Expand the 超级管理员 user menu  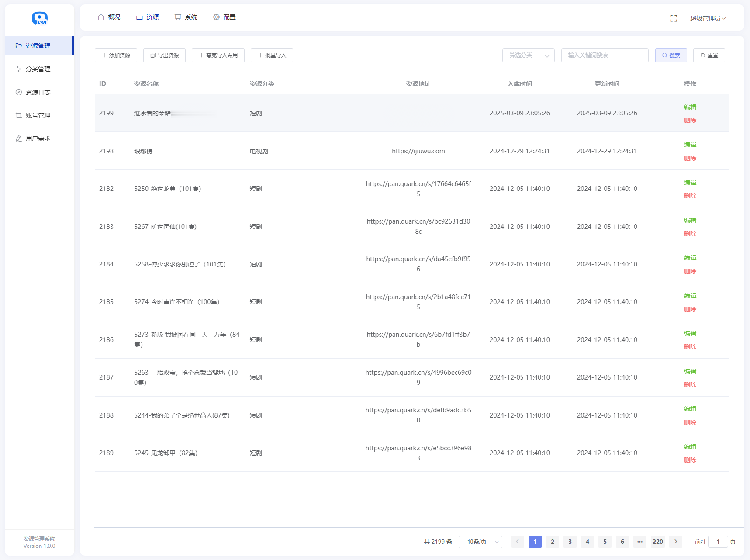click(x=708, y=18)
